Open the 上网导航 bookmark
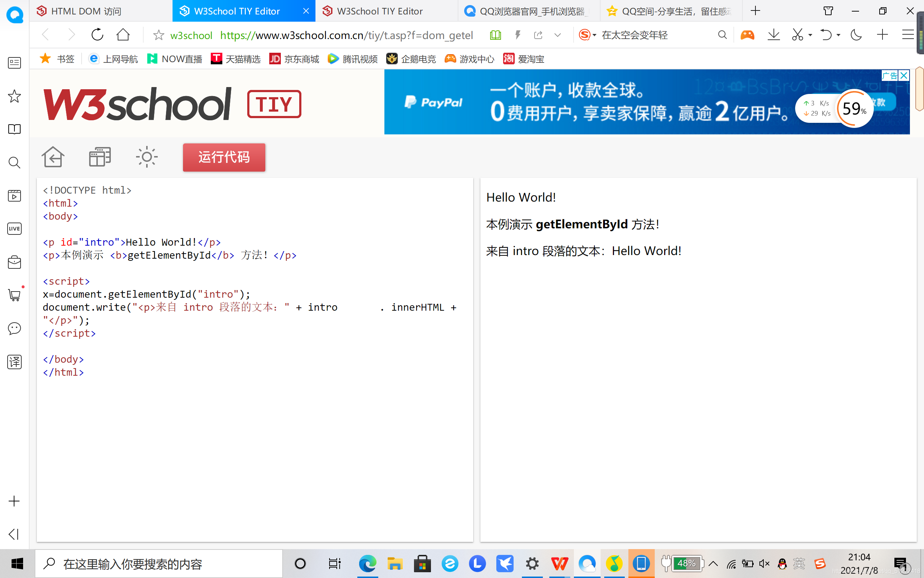924x578 pixels. (113, 59)
